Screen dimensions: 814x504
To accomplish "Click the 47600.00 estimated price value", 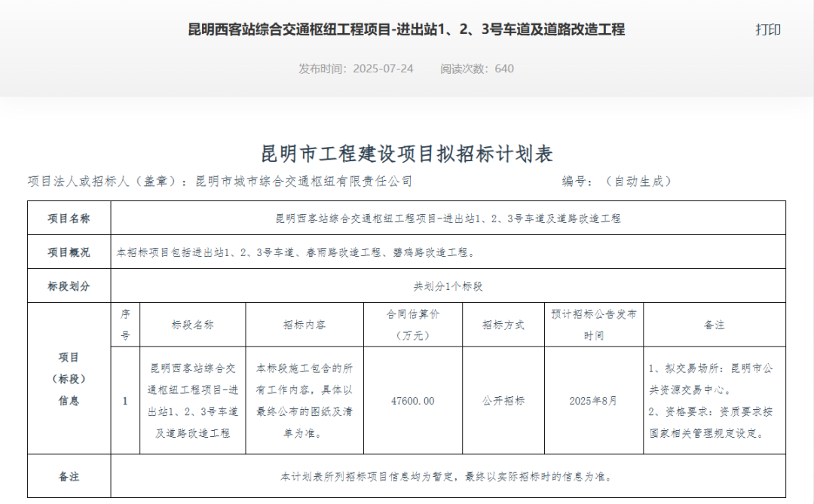I will (414, 401).
